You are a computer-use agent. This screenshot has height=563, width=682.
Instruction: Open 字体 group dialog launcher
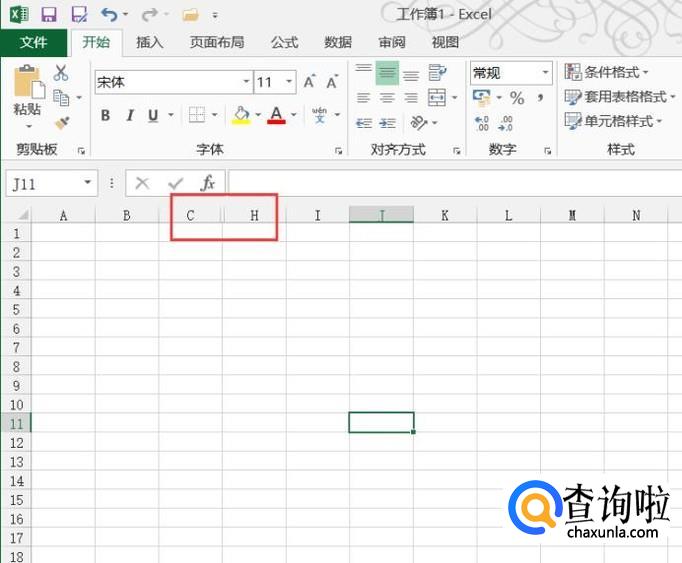(x=338, y=151)
